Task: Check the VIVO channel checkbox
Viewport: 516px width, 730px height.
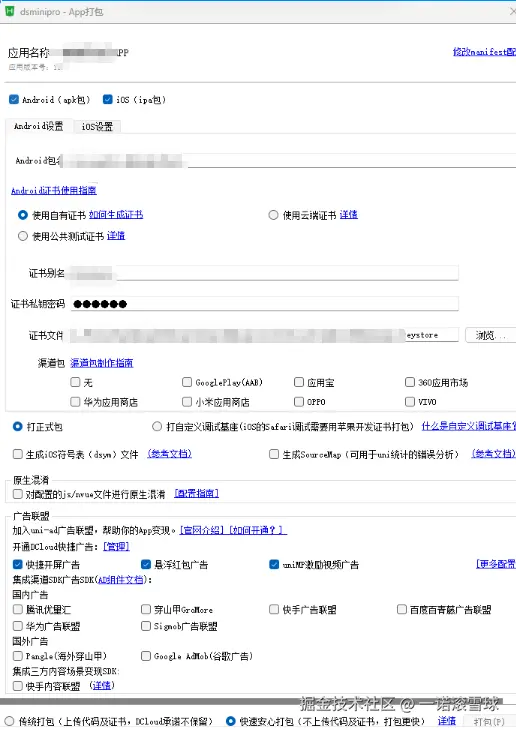Action: [x=410, y=401]
